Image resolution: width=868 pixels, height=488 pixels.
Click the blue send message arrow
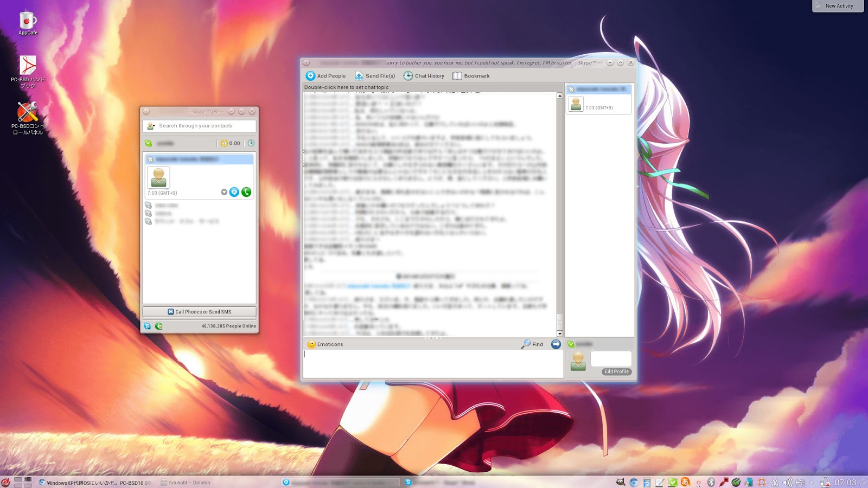556,344
